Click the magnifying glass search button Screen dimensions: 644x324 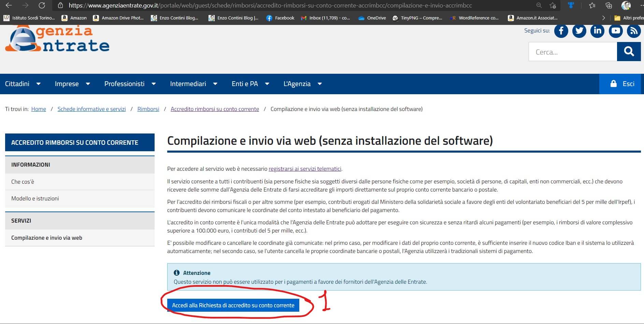tap(629, 52)
